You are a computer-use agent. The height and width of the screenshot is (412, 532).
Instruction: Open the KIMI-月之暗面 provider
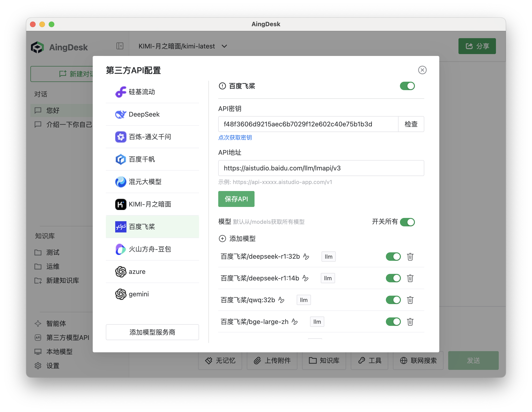click(x=150, y=204)
